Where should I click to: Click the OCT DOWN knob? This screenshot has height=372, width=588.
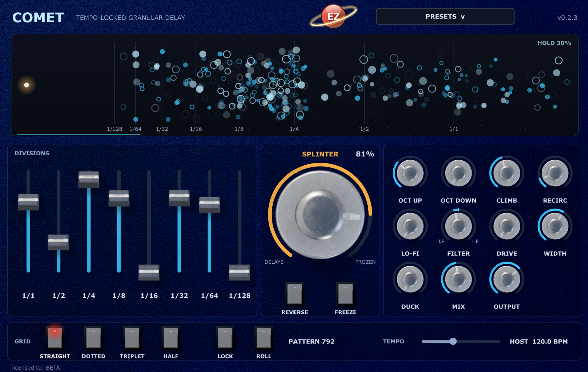tap(458, 173)
